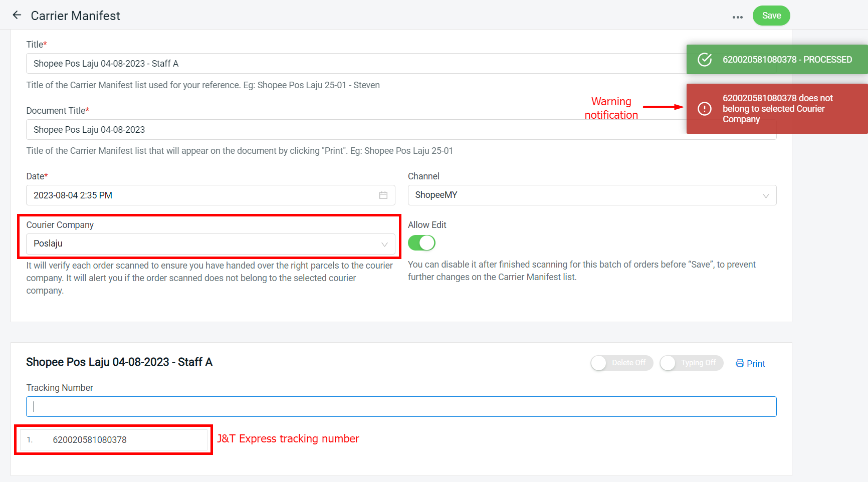
Task: Expand the Courier Company dropdown arrow
Action: point(384,245)
